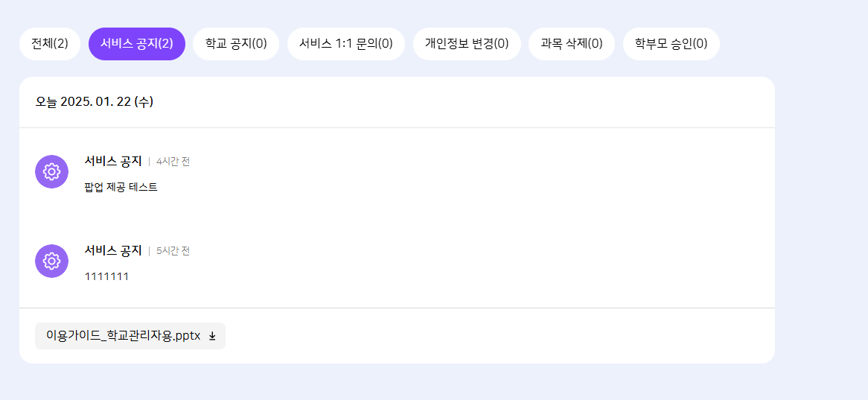Go to the 서비스 1:1 문의(0) tab

click(346, 43)
